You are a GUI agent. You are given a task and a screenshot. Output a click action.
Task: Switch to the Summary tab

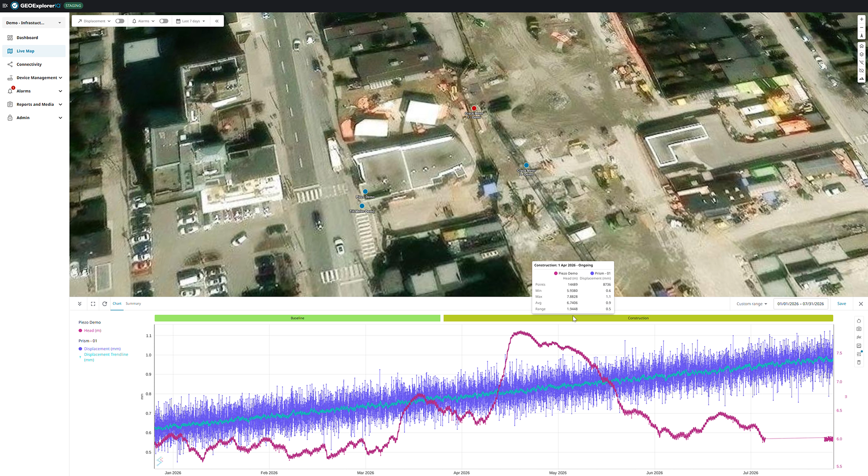(x=133, y=304)
